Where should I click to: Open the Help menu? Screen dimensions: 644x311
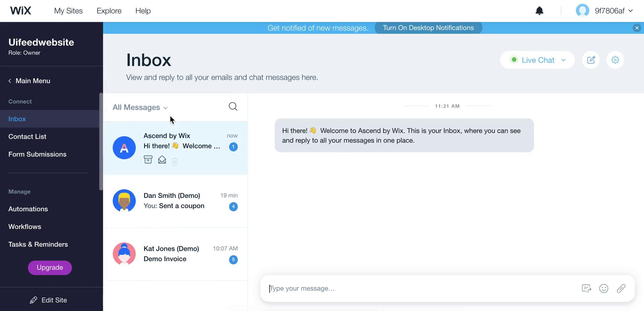(x=143, y=11)
